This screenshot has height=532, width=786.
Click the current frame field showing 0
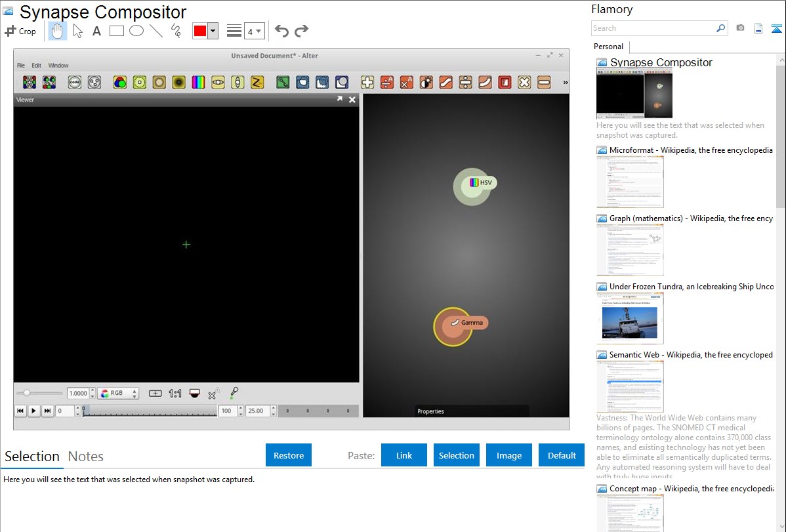tap(65, 411)
